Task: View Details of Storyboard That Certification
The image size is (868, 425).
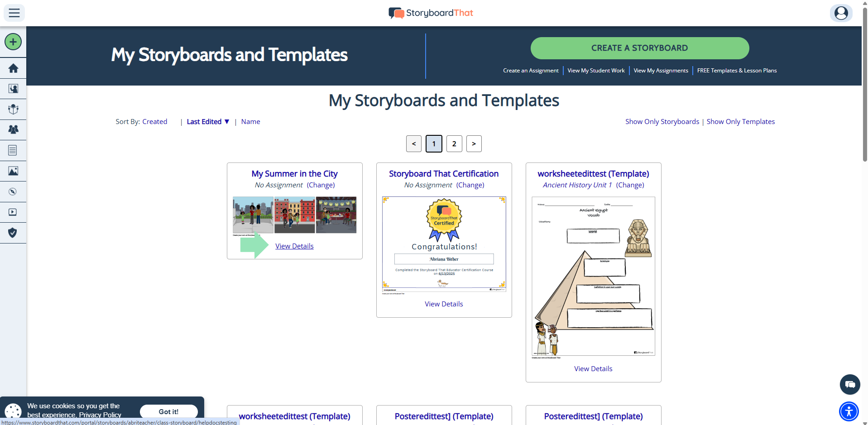Action: point(444,304)
